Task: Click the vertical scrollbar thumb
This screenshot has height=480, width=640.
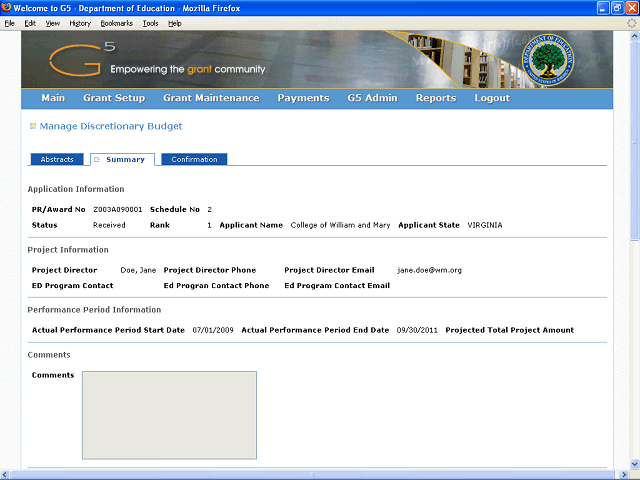Action: point(635,141)
